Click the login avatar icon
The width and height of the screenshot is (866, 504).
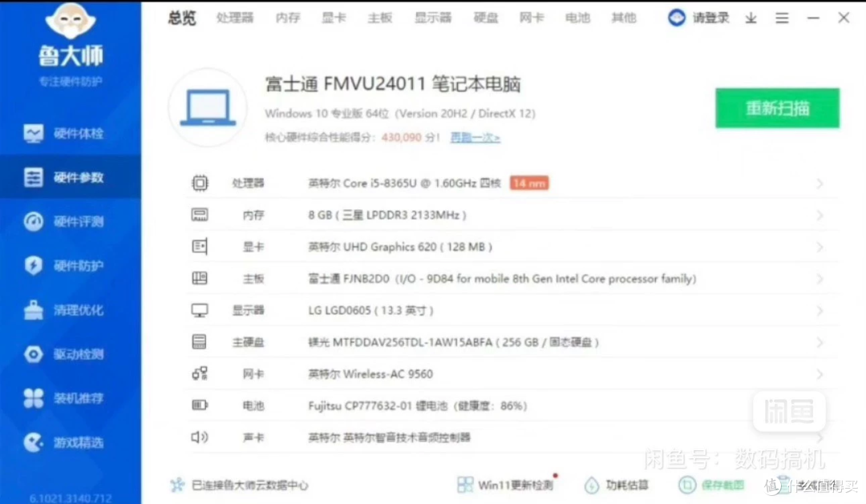pos(677,18)
